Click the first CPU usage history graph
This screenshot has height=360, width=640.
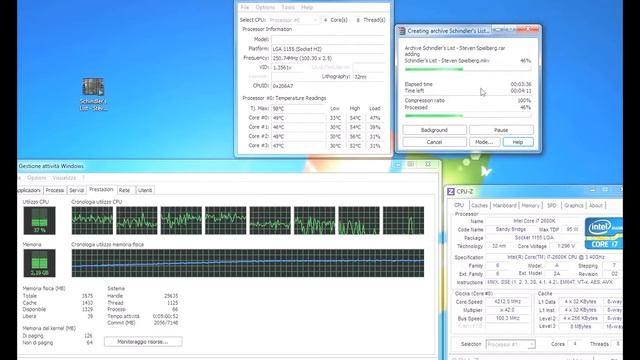[92, 220]
